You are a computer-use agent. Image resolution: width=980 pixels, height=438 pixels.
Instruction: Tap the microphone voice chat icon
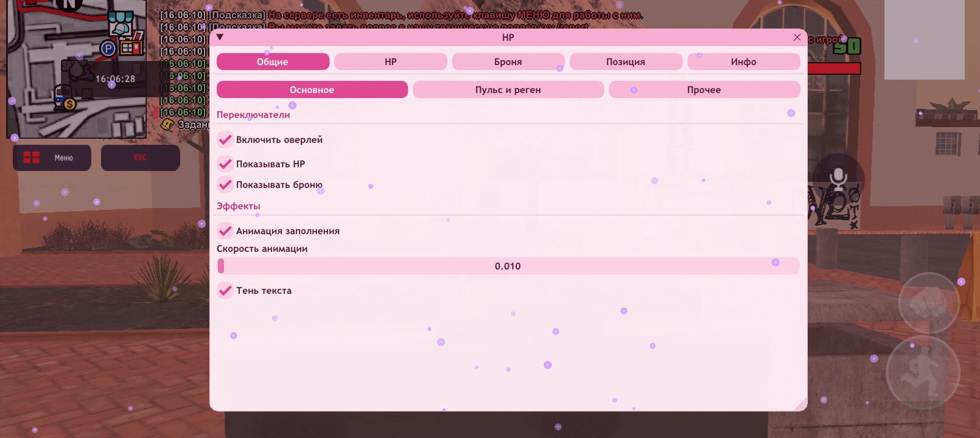[x=838, y=179]
